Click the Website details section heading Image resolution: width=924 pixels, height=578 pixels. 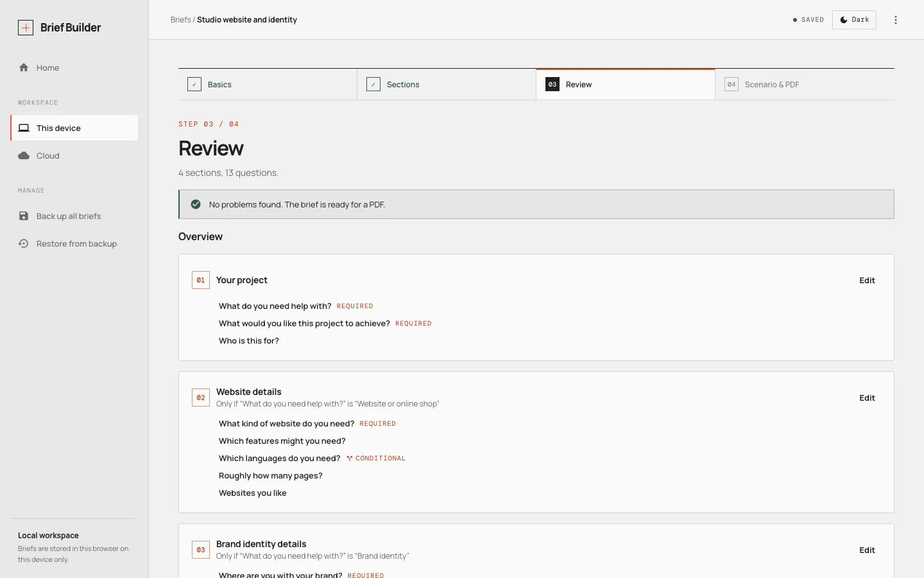coord(249,392)
